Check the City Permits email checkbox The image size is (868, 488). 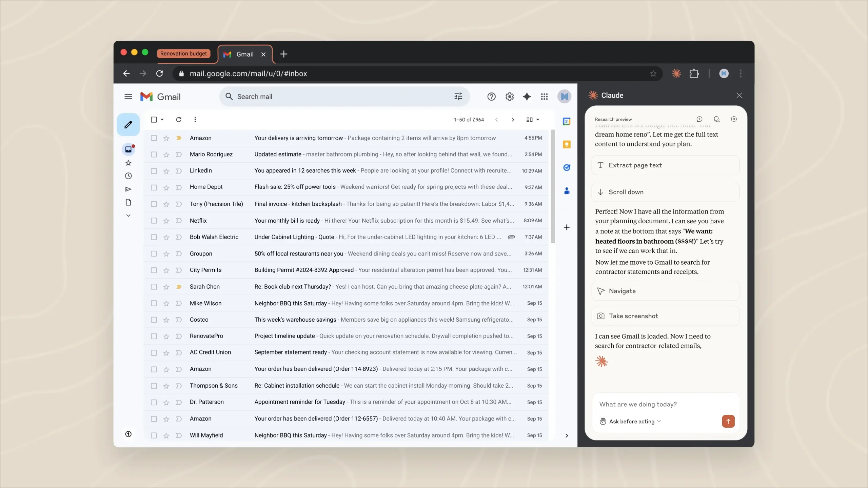pos(154,270)
